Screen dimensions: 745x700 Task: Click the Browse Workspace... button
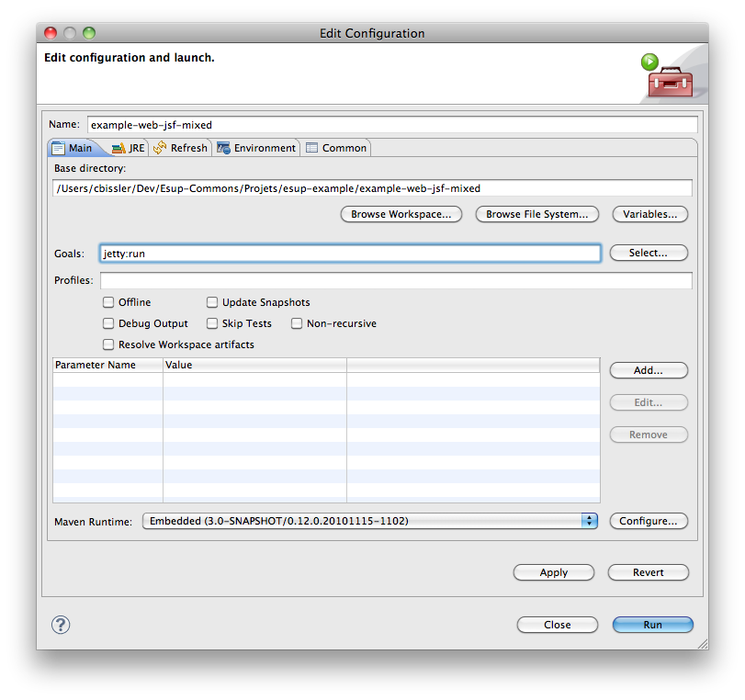click(401, 214)
